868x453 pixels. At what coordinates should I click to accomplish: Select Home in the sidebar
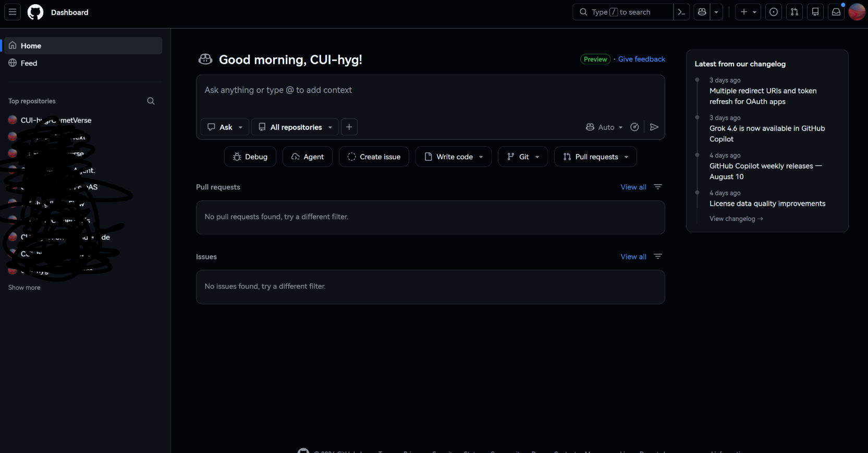[x=83, y=46]
